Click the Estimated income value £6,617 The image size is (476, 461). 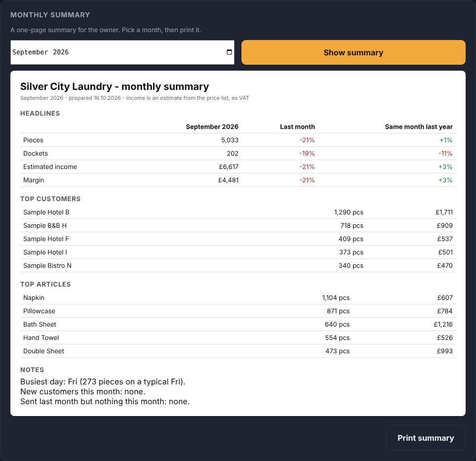tap(229, 167)
